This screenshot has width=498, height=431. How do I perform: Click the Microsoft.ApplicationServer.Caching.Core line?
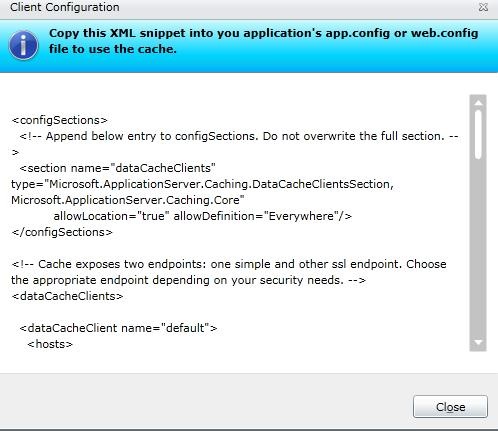click(128, 200)
